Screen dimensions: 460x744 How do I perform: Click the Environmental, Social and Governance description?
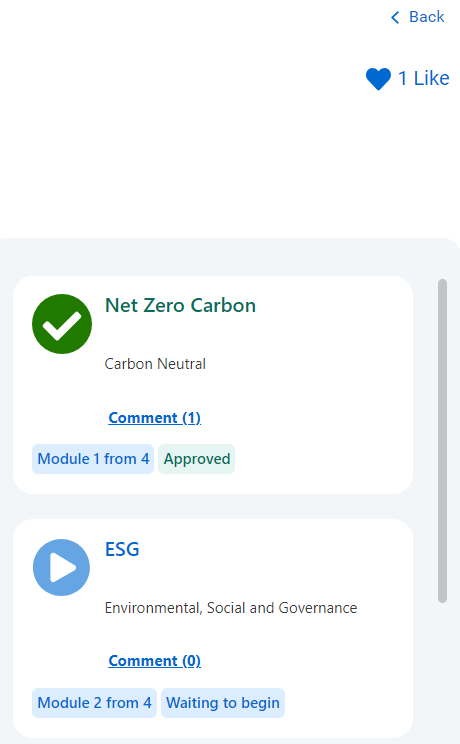(231, 608)
